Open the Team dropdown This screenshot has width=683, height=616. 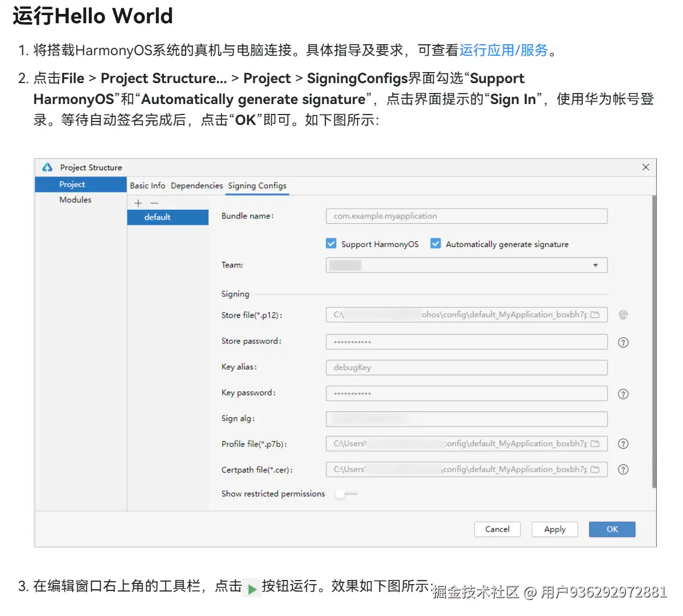[x=467, y=265]
